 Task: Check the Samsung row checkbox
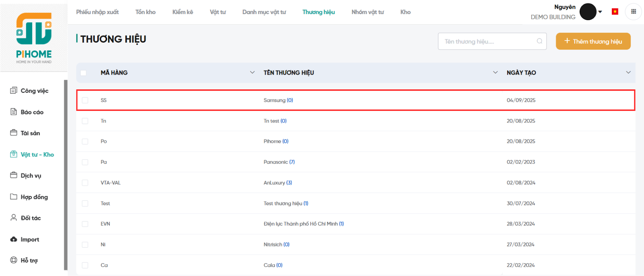pyautogui.click(x=85, y=100)
